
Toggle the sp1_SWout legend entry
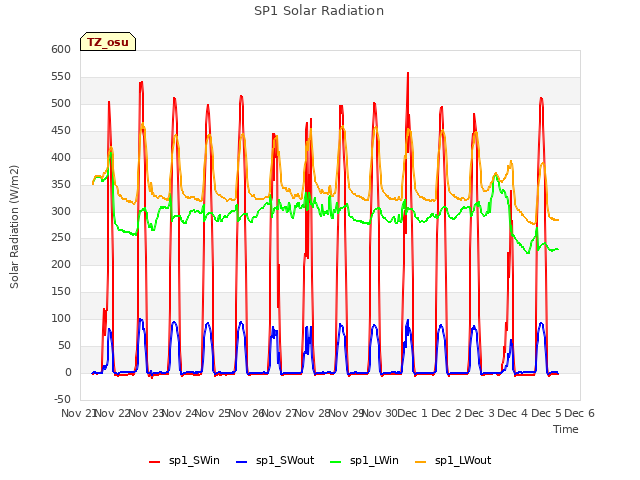(x=276, y=461)
